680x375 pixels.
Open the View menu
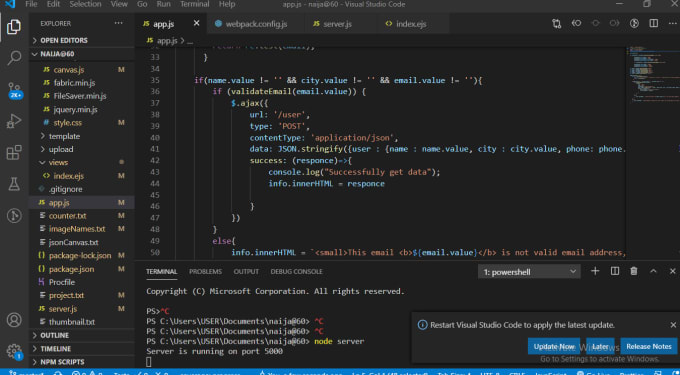(119, 4)
